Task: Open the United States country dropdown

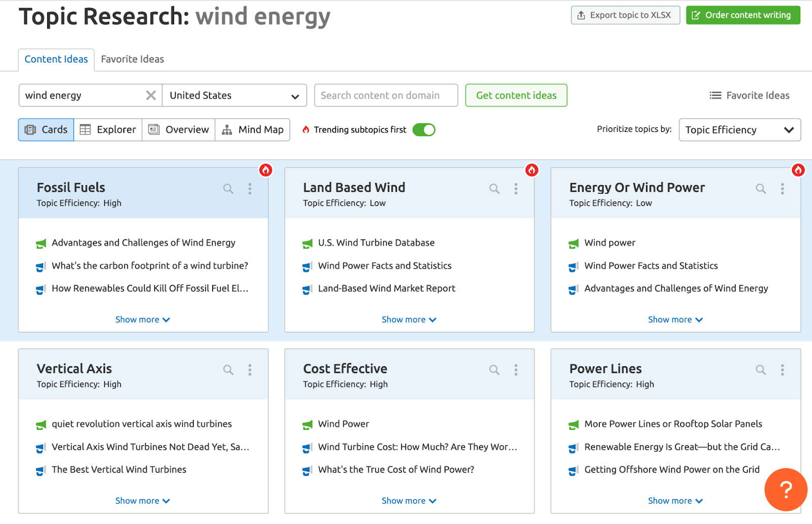Action: coord(234,95)
